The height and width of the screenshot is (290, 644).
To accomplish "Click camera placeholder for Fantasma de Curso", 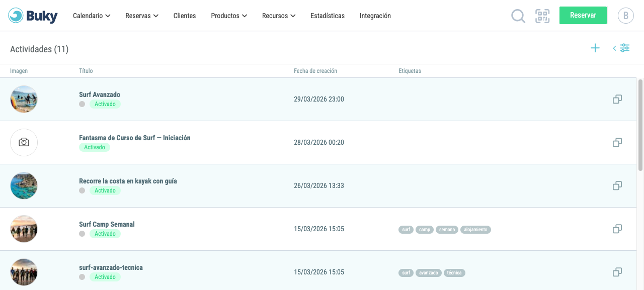I will coord(24,143).
